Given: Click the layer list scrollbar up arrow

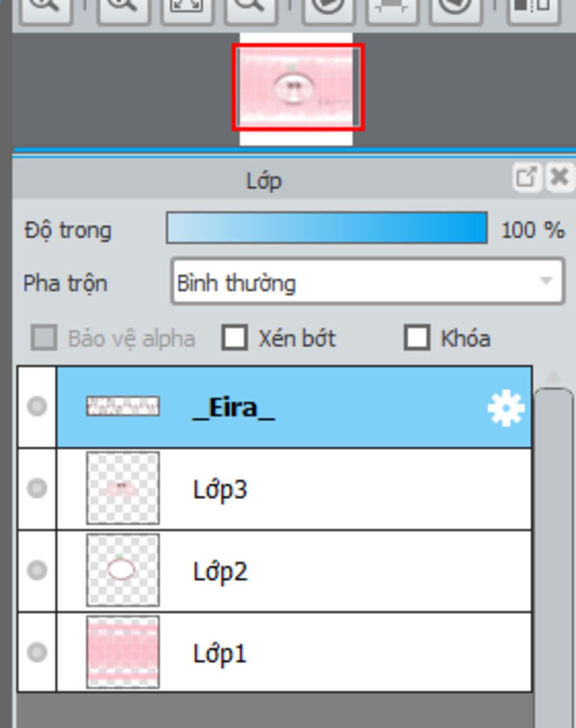Looking at the screenshot, I should [x=553, y=376].
